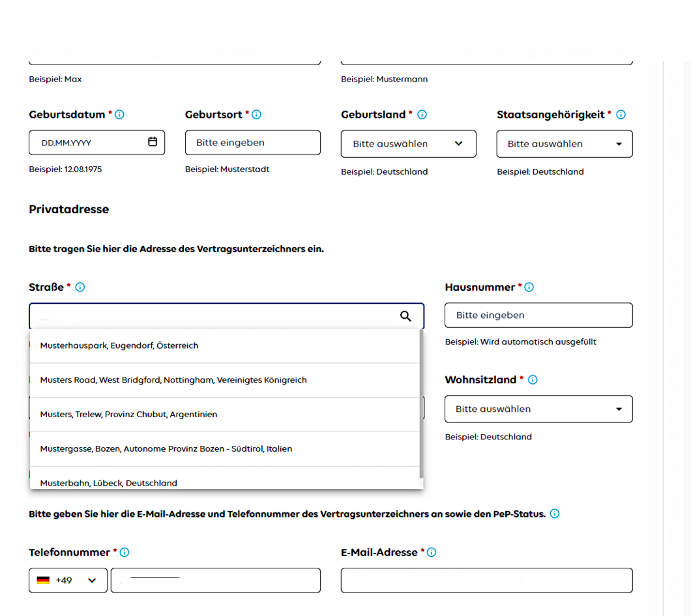Image resolution: width=691 pixels, height=616 pixels.
Task: Open the info icon next to E-Mail-Adresse
Action: 431,553
